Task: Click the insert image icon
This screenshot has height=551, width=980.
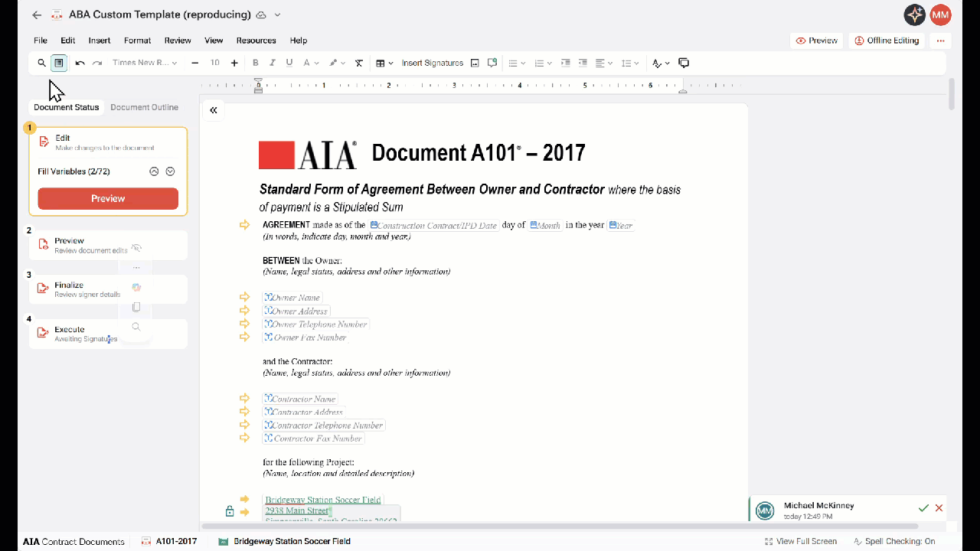Action: point(475,63)
